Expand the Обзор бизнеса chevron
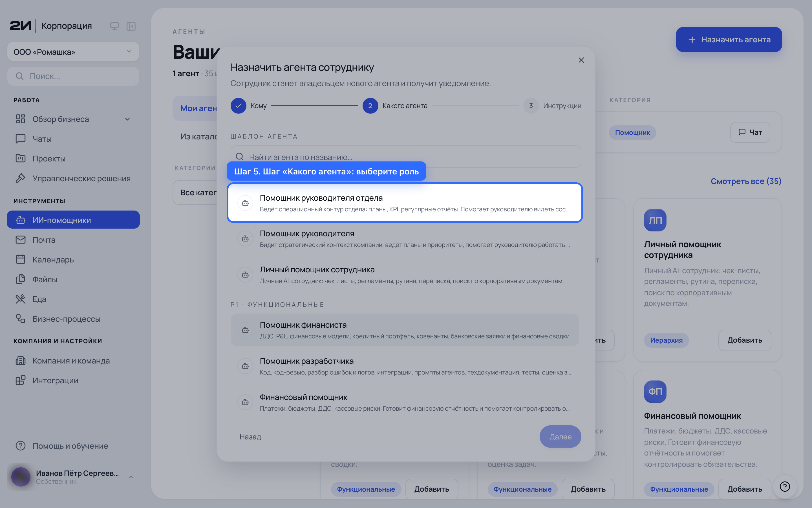The height and width of the screenshot is (508, 812). point(127,119)
